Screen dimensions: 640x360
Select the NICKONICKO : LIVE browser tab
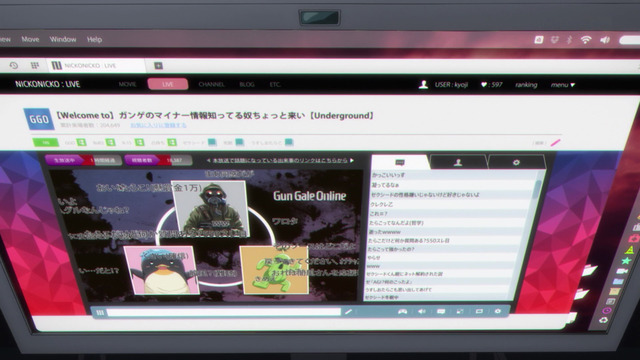click(x=96, y=65)
